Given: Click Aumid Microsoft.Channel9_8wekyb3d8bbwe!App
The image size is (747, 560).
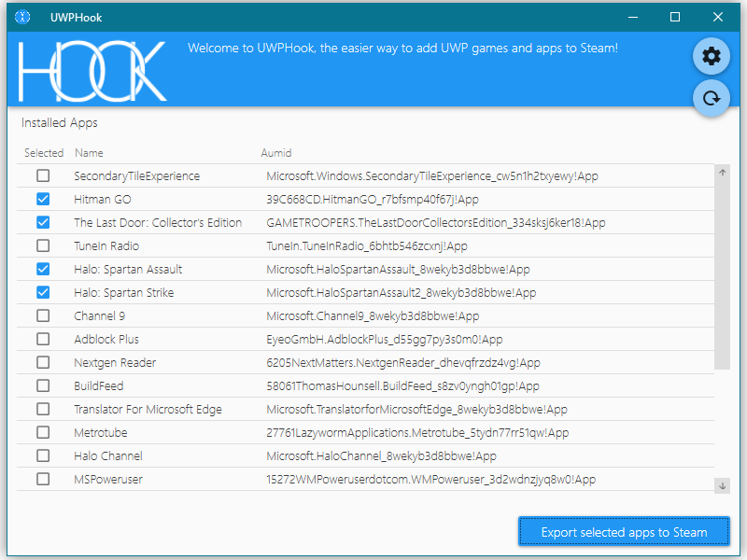Looking at the screenshot, I should 373,316.
